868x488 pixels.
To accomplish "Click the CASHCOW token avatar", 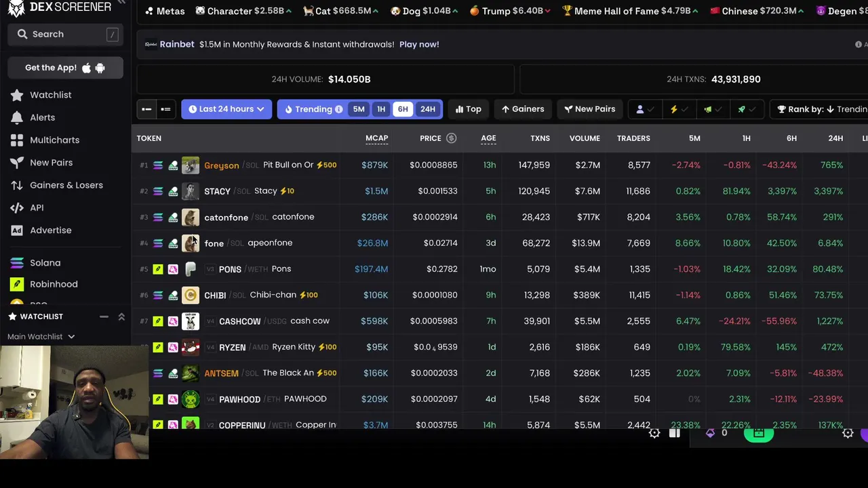I will coord(191,321).
